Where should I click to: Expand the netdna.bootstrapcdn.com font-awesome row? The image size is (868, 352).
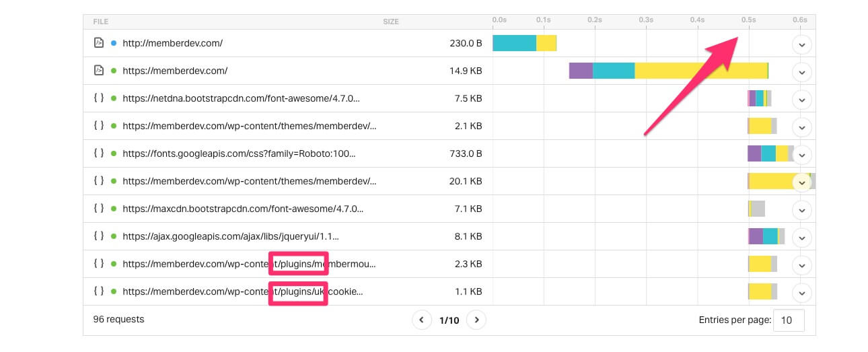coord(801,100)
